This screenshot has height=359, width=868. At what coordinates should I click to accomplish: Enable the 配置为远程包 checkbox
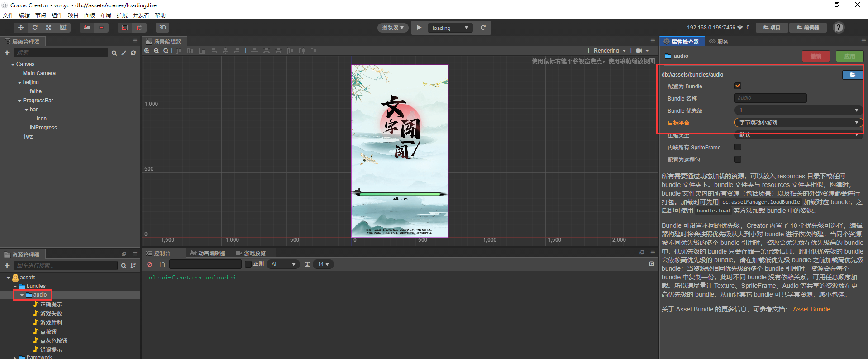tap(738, 159)
